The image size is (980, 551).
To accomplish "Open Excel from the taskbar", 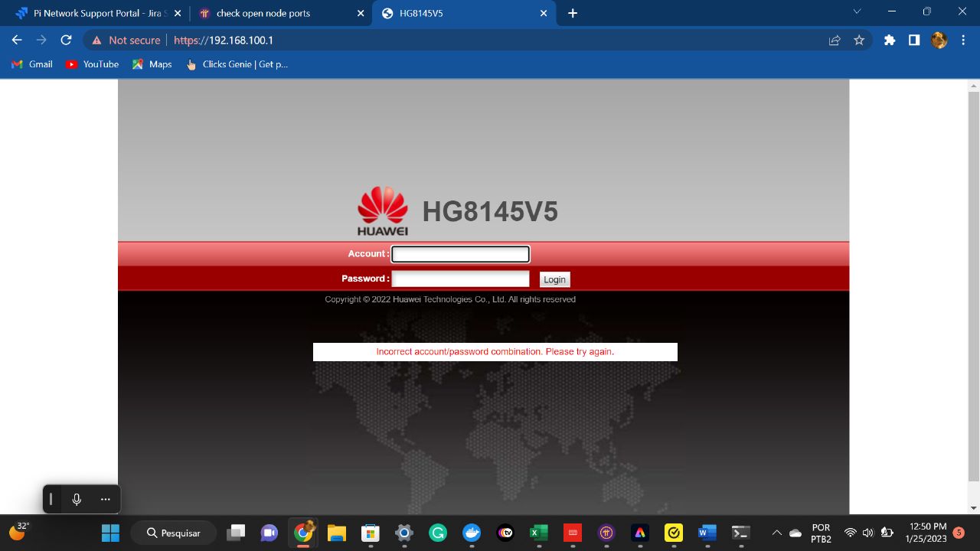I will pos(538,533).
